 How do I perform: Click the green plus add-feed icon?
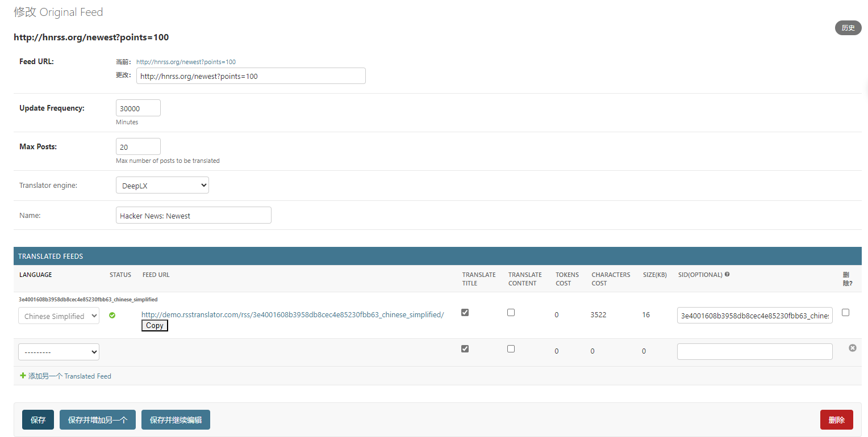(23, 376)
